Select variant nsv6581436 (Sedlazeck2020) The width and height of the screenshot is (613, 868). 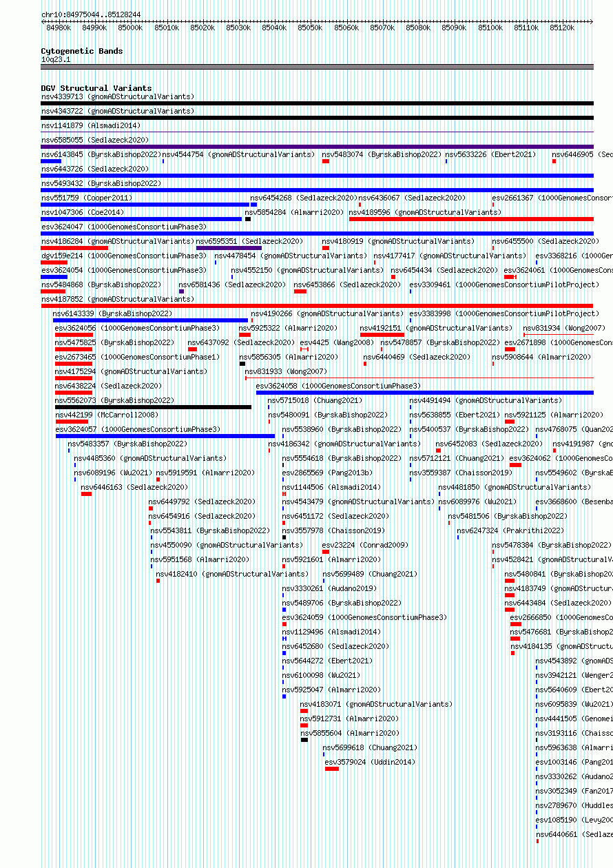click(232, 285)
